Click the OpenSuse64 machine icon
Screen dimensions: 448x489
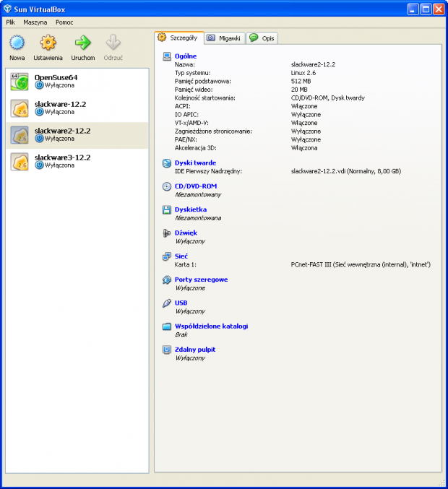click(x=20, y=82)
